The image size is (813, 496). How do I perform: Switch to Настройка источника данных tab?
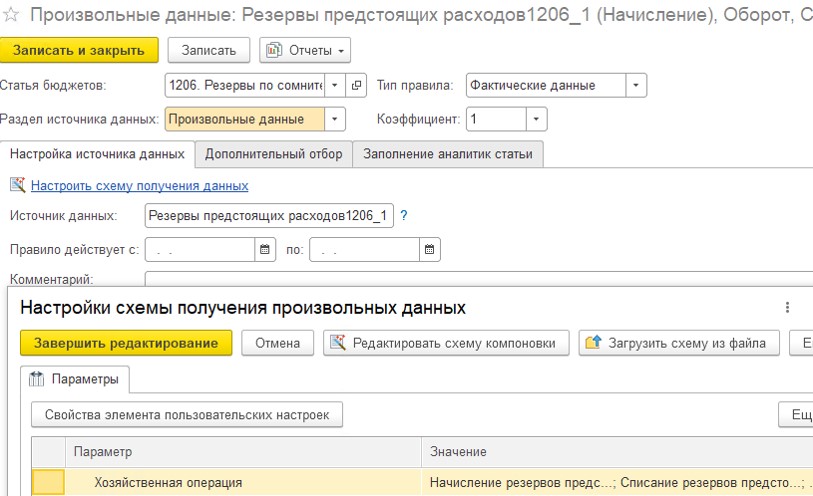[97, 154]
